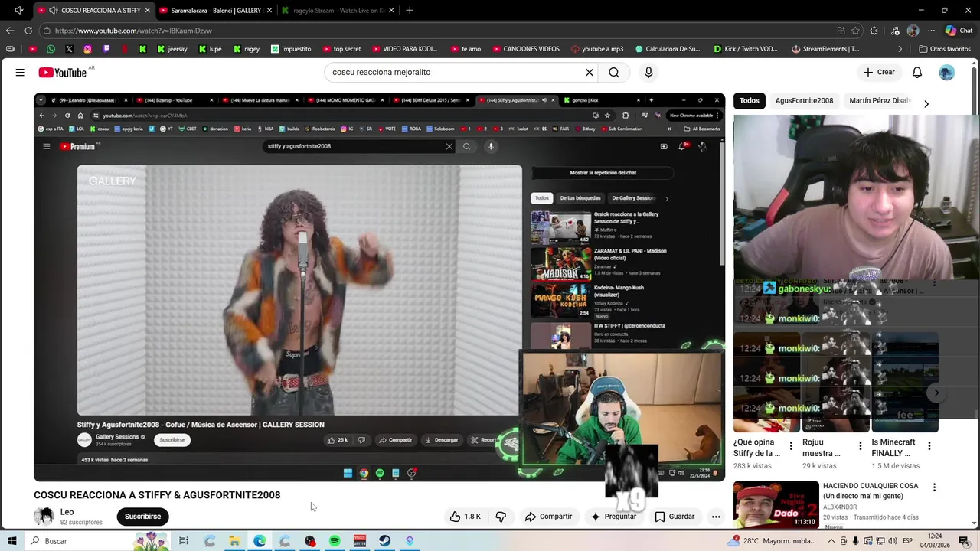Viewport: 980px width, 551px height.
Task: Open YouTube notifications bell
Action: (917, 72)
